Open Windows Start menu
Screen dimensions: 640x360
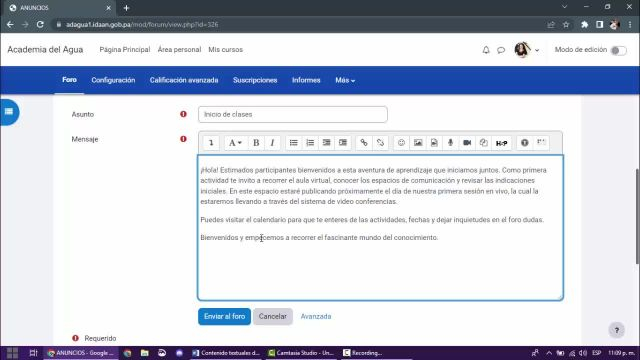(12, 353)
